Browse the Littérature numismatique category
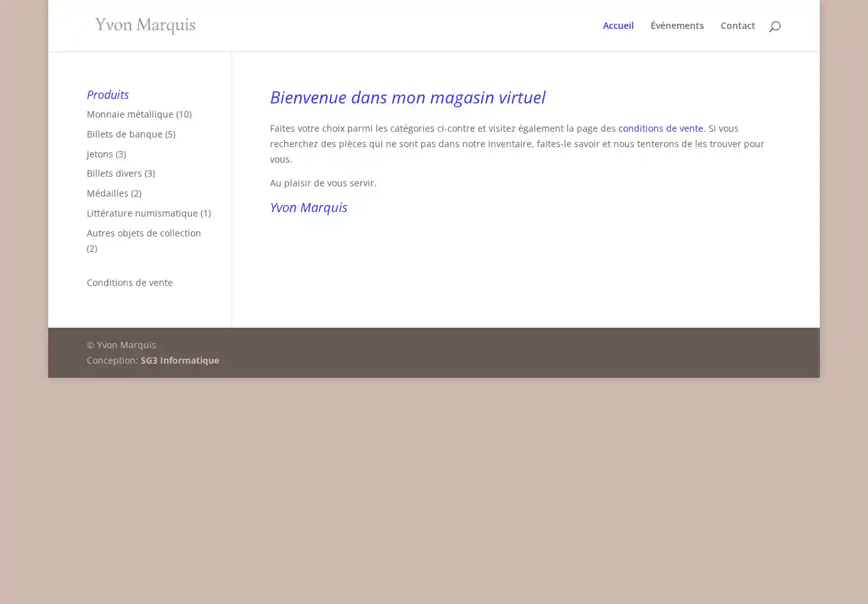Screen dimensions: 868x604 (142, 213)
